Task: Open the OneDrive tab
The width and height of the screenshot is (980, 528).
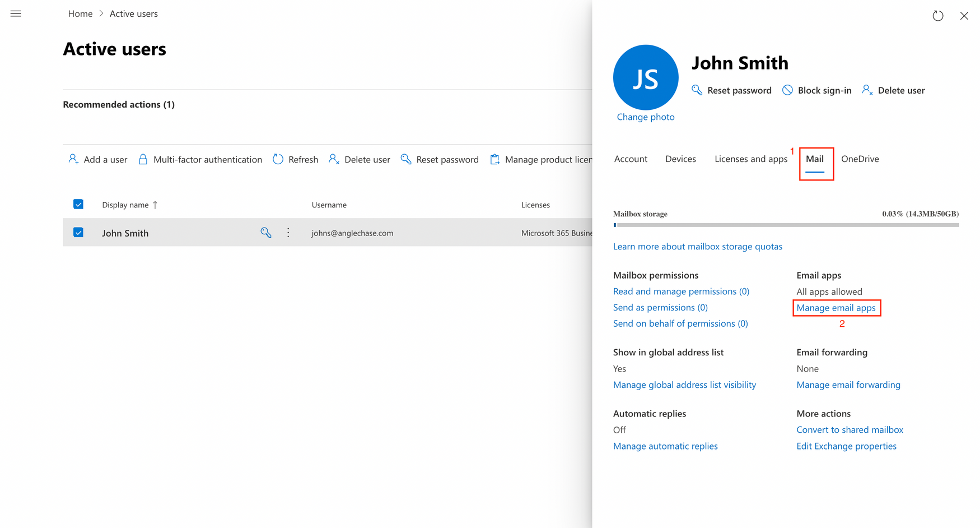Action: tap(860, 159)
